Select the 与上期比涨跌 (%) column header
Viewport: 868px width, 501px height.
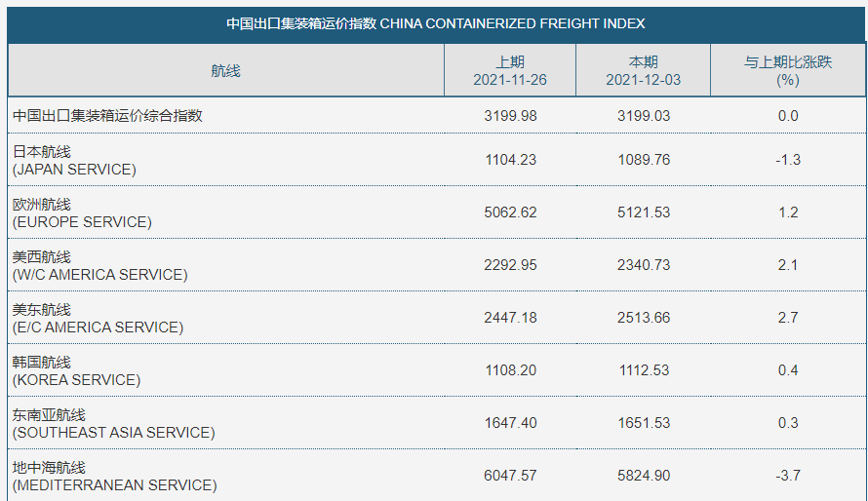click(788, 71)
